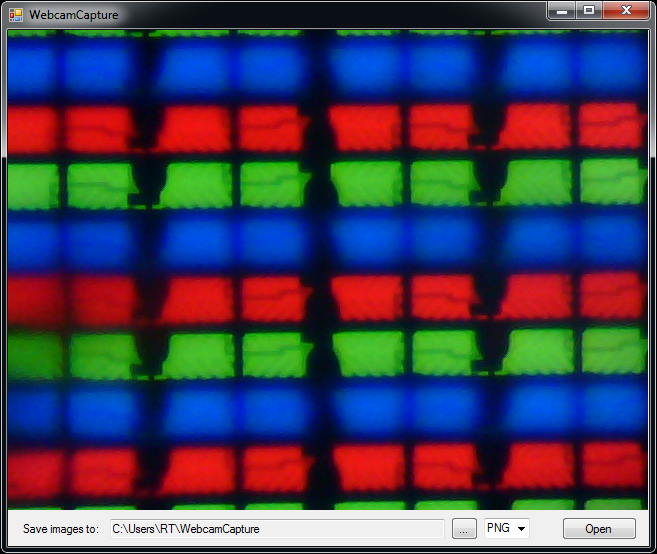Focus the save path field C:\Users\RT\WebcamCapture

(x=277, y=529)
